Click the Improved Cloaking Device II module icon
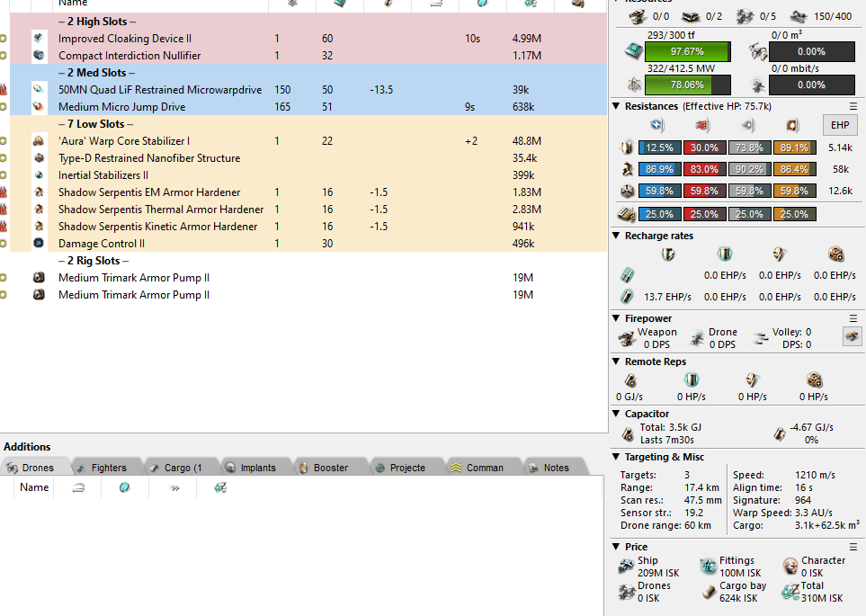866x616 pixels. click(x=39, y=39)
